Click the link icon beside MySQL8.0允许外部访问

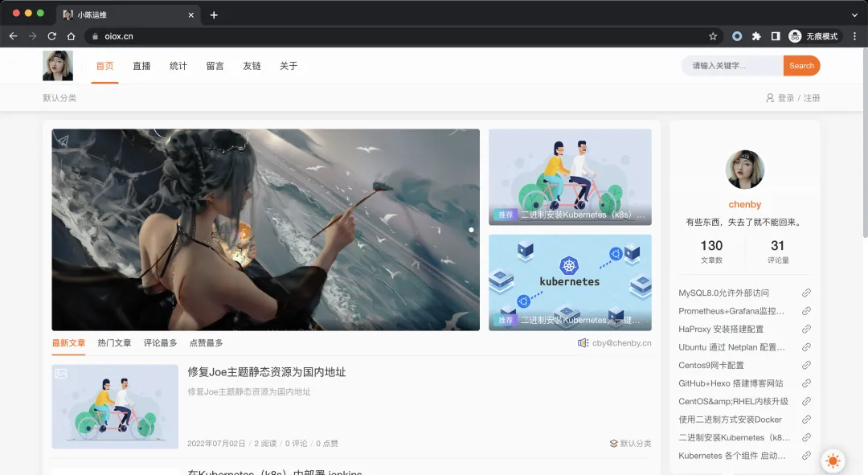(807, 293)
